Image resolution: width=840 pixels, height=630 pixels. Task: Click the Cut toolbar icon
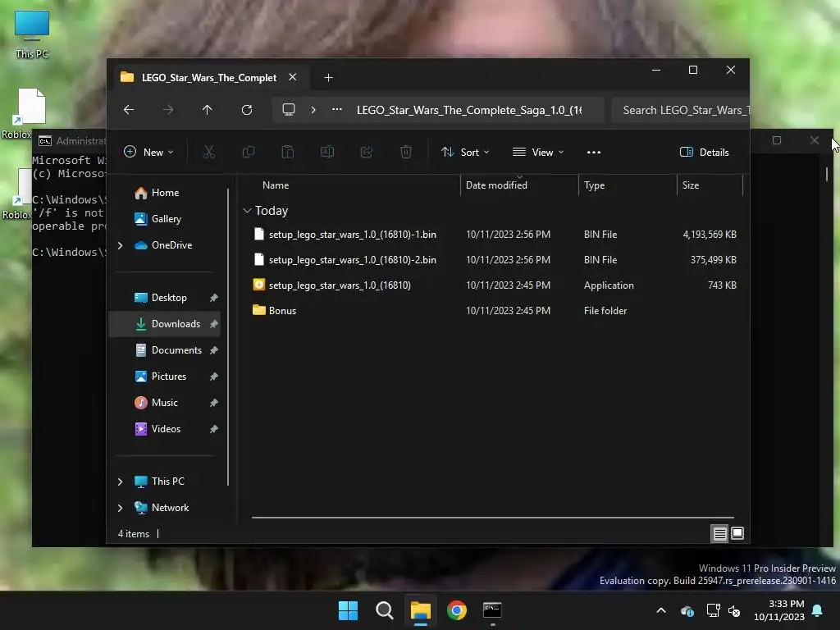point(209,152)
